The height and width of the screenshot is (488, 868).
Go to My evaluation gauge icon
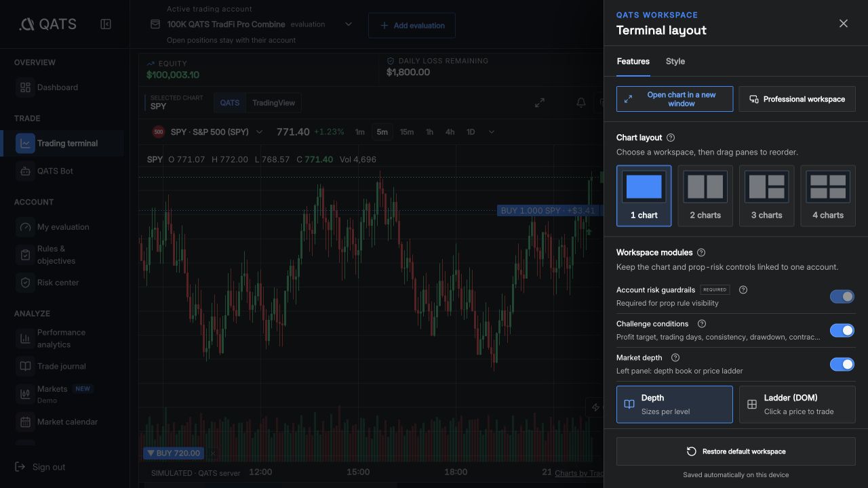tap(25, 227)
